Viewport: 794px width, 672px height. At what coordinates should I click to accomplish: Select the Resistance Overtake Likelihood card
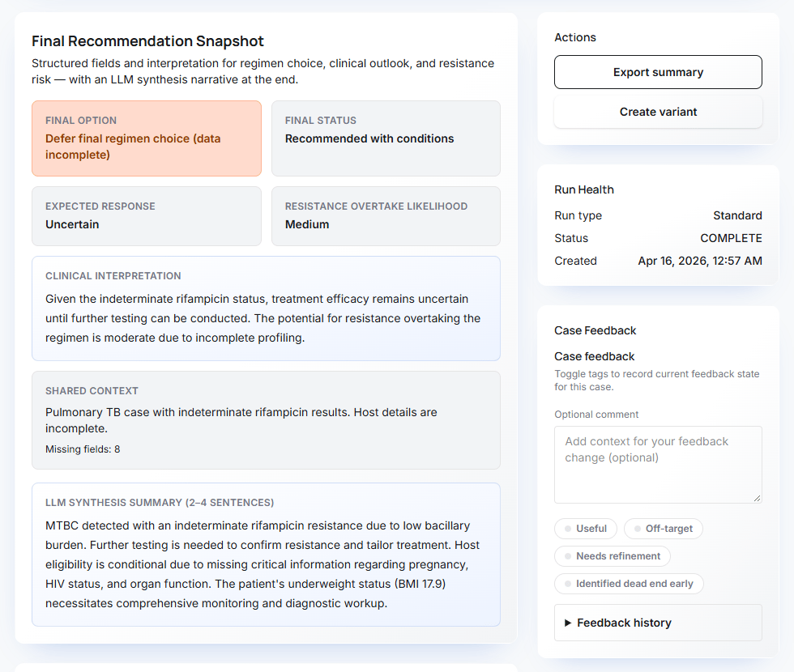click(386, 216)
